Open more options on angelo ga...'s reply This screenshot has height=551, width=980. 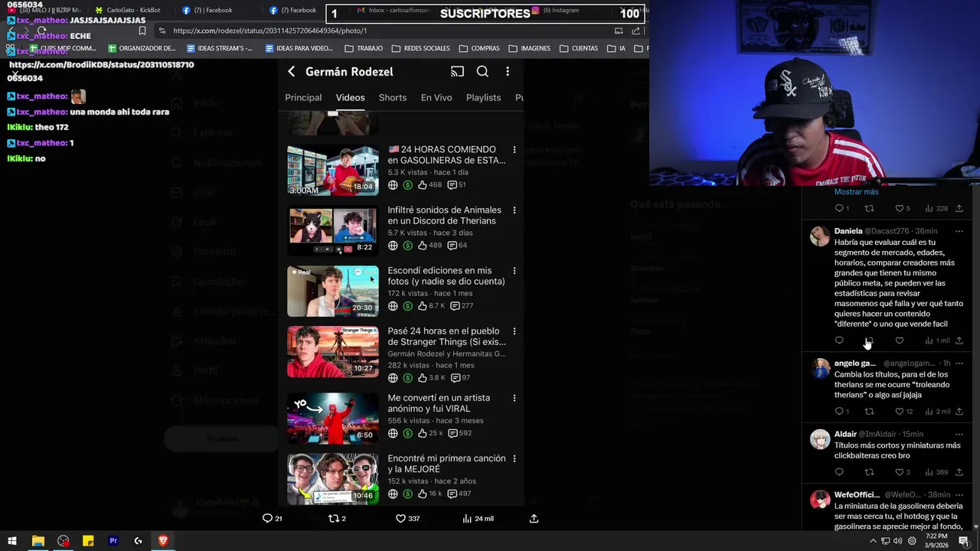coord(959,364)
